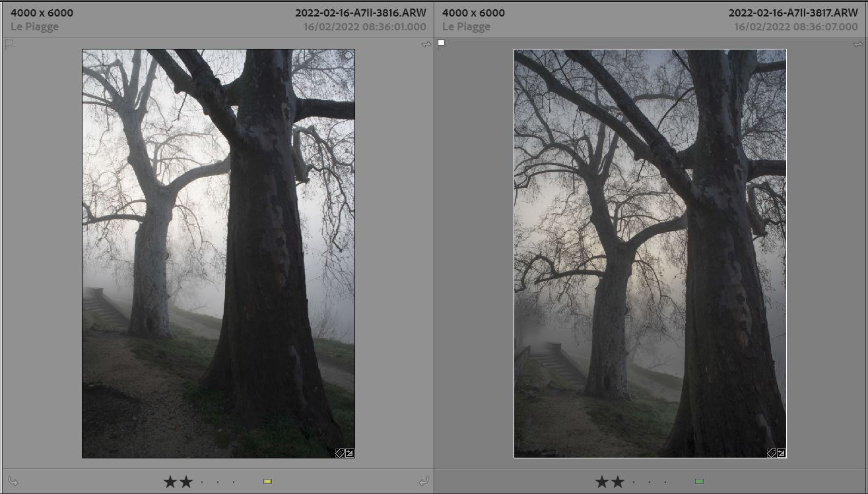Set five-star rating on photo 3816
The height and width of the screenshot is (494, 868).
coord(234,482)
